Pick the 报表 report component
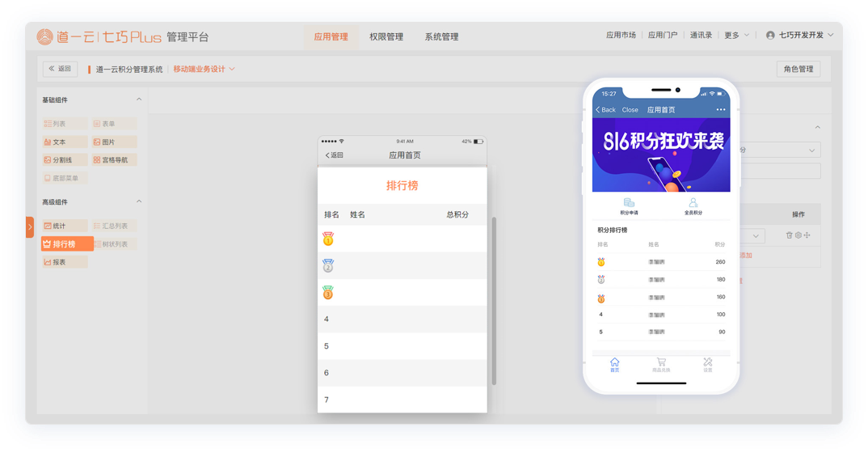The image size is (868, 453). pos(65,262)
